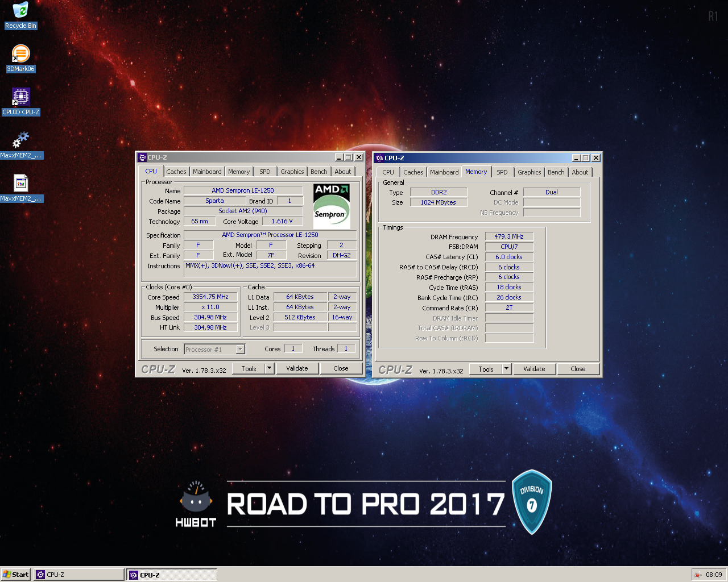
Task: Open the Start menu
Action: tap(15, 575)
